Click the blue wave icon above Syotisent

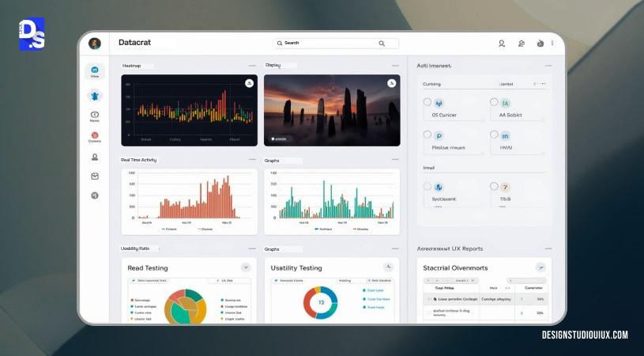pyautogui.click(x=439, y=187)
